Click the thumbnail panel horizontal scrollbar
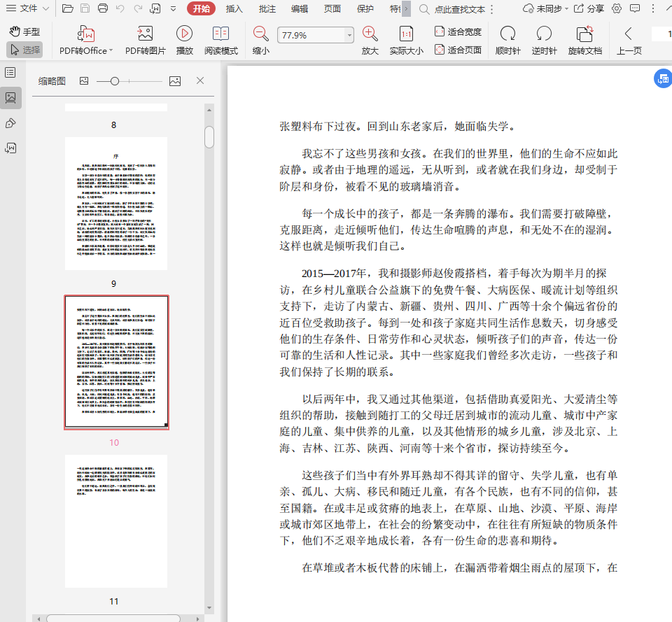Screen dimensions: 672x622 pyautogui.click(x=113, y=618)
